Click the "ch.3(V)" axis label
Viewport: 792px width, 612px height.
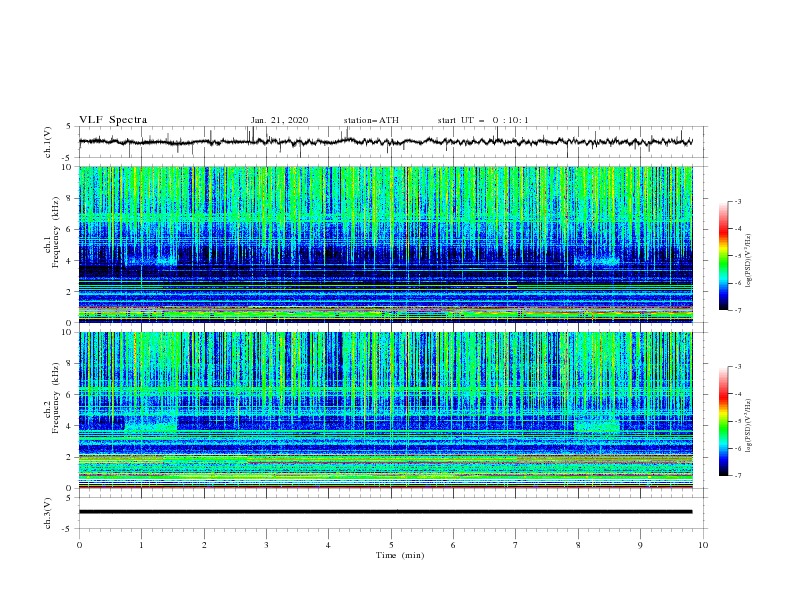[48, 513]
